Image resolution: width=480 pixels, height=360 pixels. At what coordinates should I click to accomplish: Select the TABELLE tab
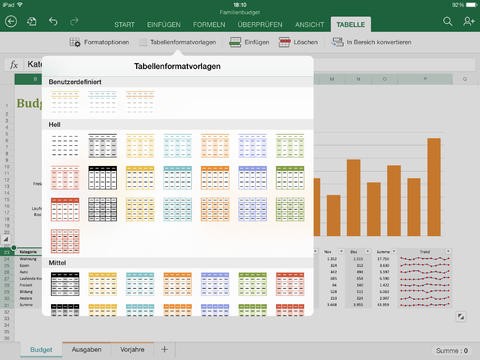[x=351, y=24]
